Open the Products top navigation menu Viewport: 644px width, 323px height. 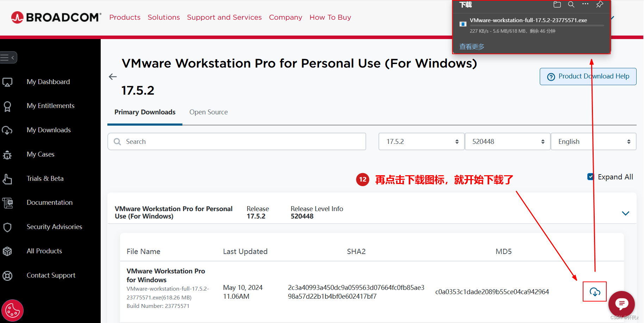click(125, 17)
